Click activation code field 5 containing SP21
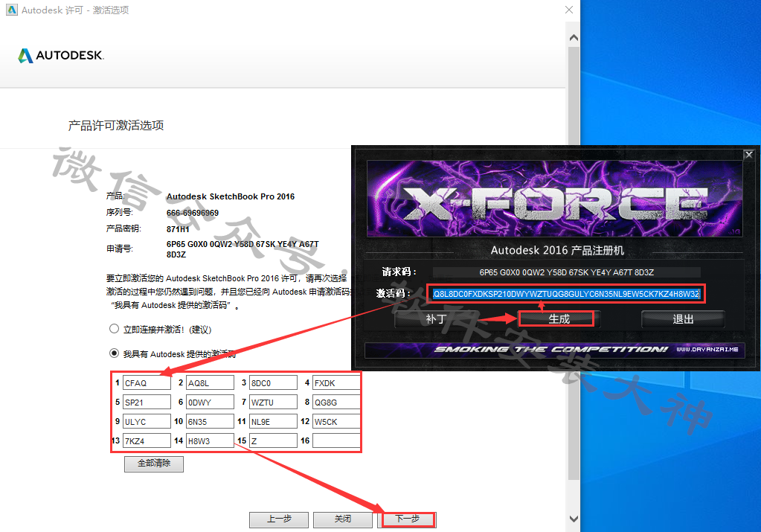 point(147,403)
